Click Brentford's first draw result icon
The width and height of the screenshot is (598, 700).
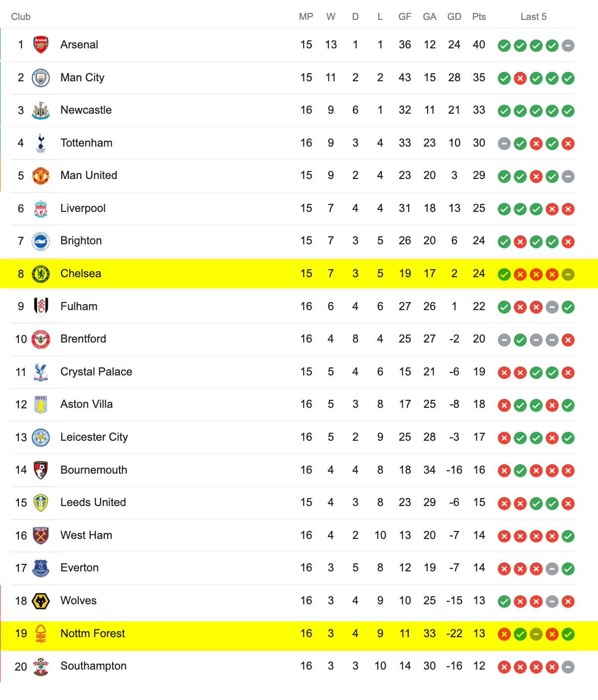(x=504, y=340)
